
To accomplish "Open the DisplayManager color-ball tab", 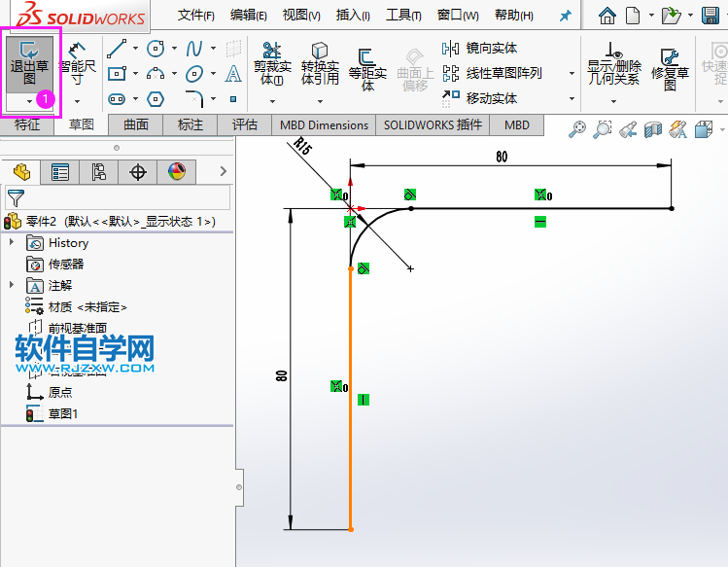I will pyautogui.click(x=177, y=172).
